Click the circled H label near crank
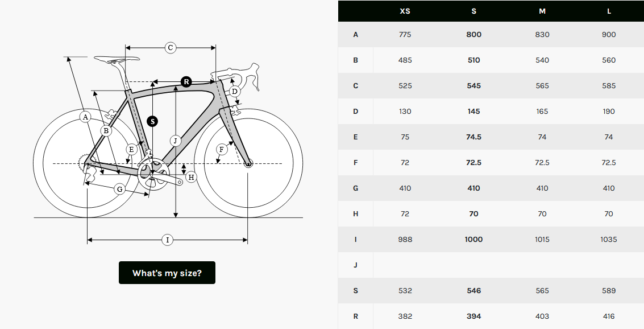644x329 pixels. [191, 177]
